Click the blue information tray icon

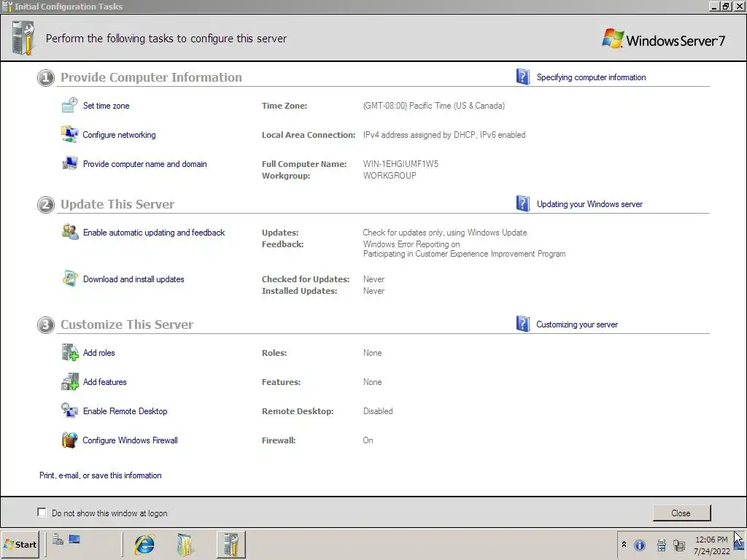click(640, 545)
